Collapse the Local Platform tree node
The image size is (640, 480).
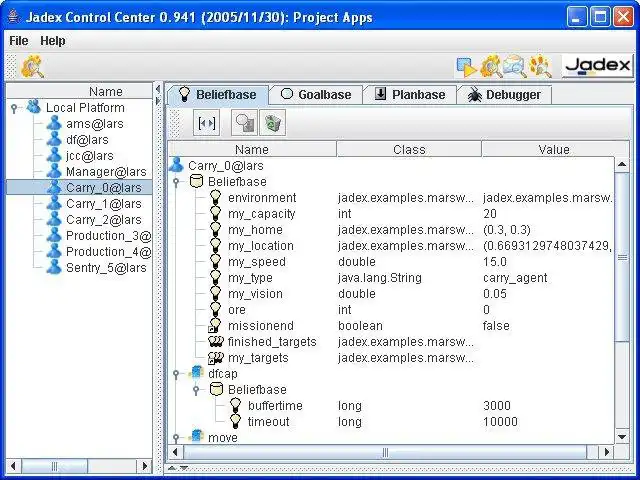(14, 108)
